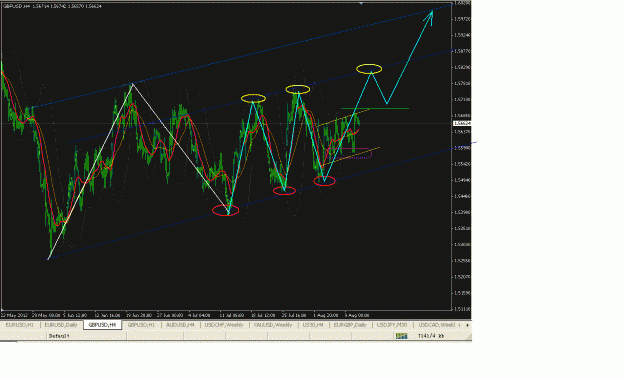Select the active GBPUSD,H4 chart tab

(102, 325)
